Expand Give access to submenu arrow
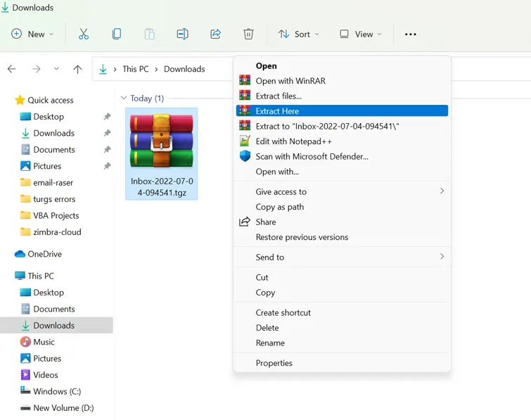Viewport: 531px width, 420px height. pos(442,191)
